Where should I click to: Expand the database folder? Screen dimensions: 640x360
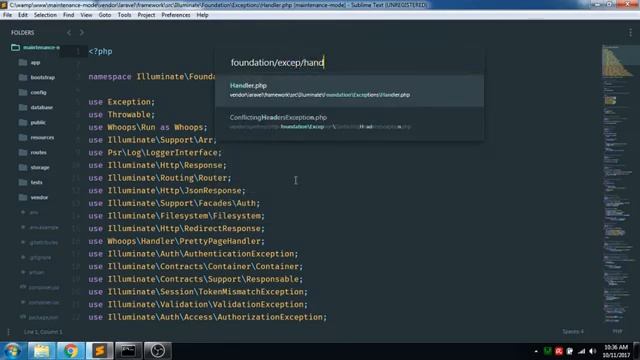point(36,107)
